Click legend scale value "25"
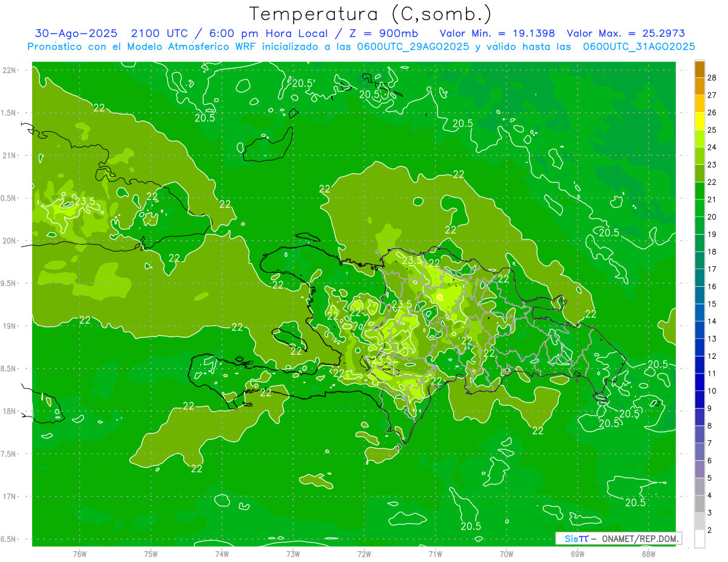This screenshot has width=728, height=562. 712,130
